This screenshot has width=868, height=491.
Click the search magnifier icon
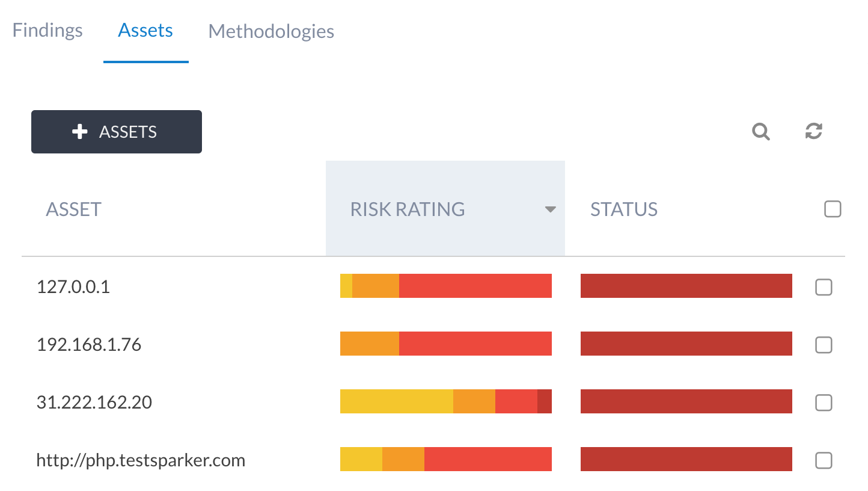[x=761, y=131]
